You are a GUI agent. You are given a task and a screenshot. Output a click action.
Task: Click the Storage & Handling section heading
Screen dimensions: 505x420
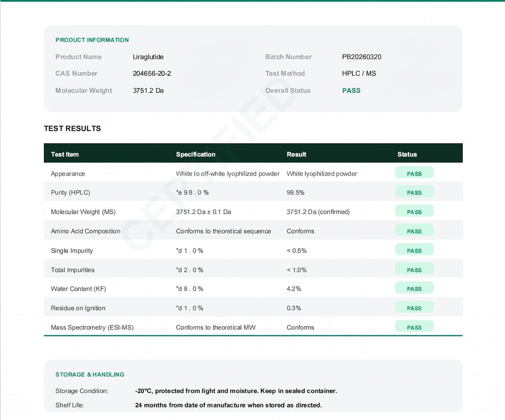(x=90, y=375)
